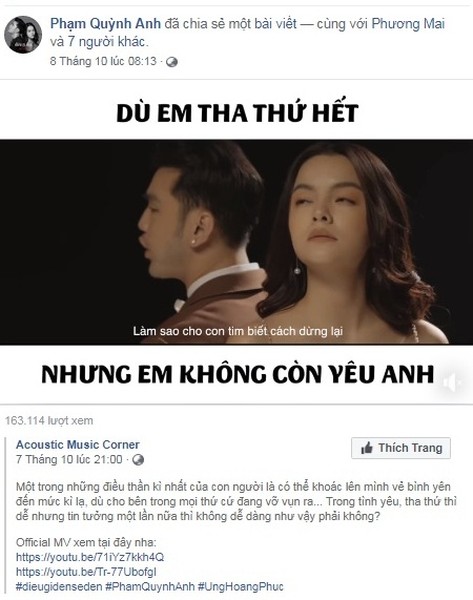473x600 pixels.
Task: Open the youtu.be/71iYz7kkh4Q link
Action: tap(90, 557)
